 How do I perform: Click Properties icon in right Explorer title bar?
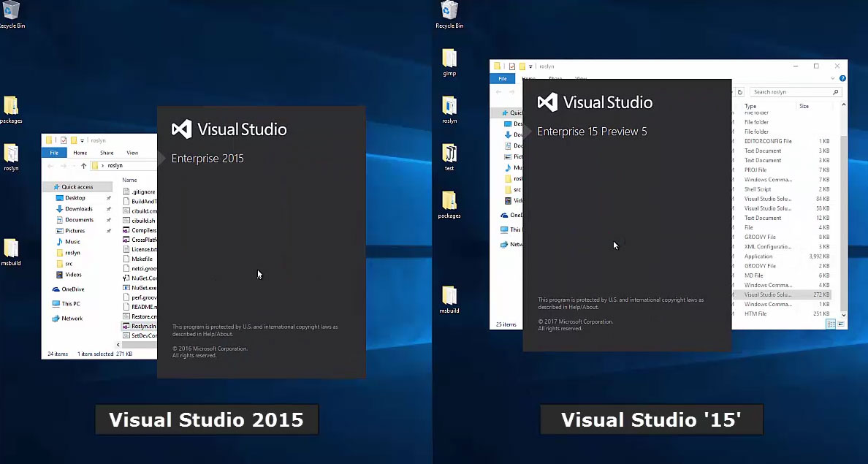(x=512, y=66)
